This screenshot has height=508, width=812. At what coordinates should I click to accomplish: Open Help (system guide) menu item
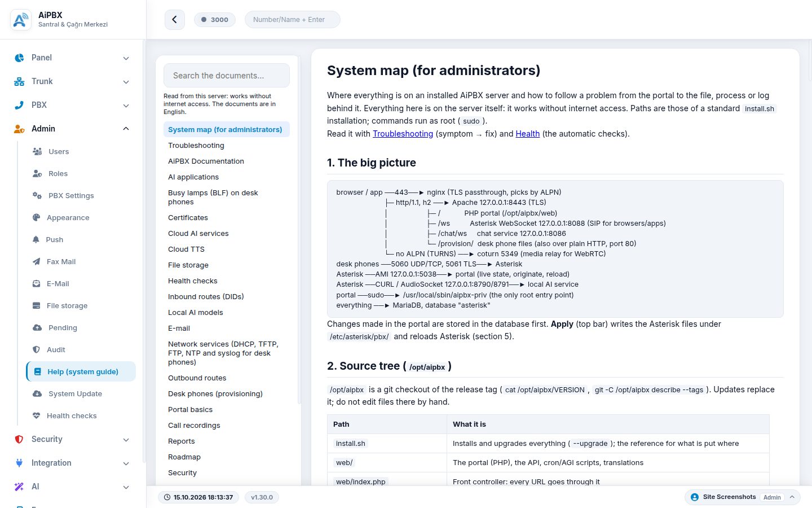(81, 371)
